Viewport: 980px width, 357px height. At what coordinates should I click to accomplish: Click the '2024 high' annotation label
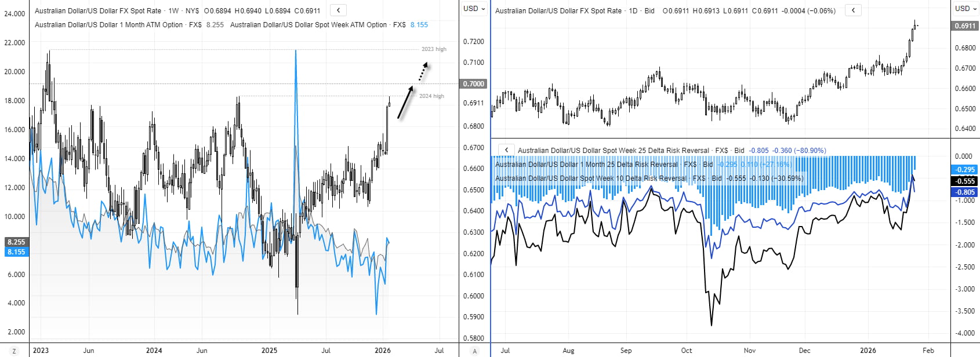coord(431,96)
